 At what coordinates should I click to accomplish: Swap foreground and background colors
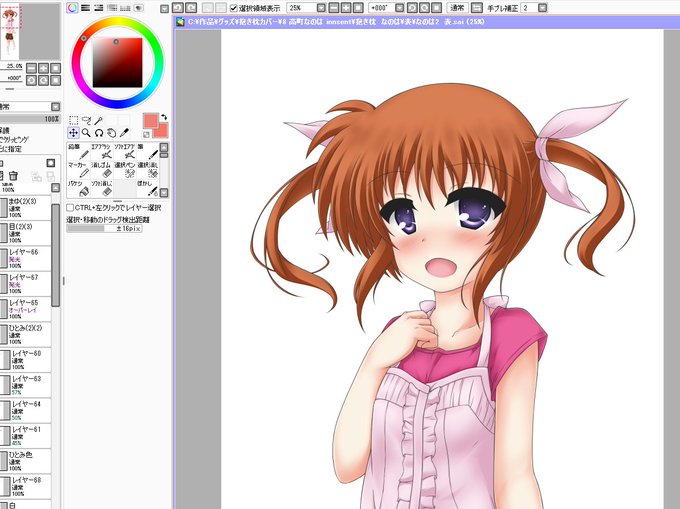(164, 117)
